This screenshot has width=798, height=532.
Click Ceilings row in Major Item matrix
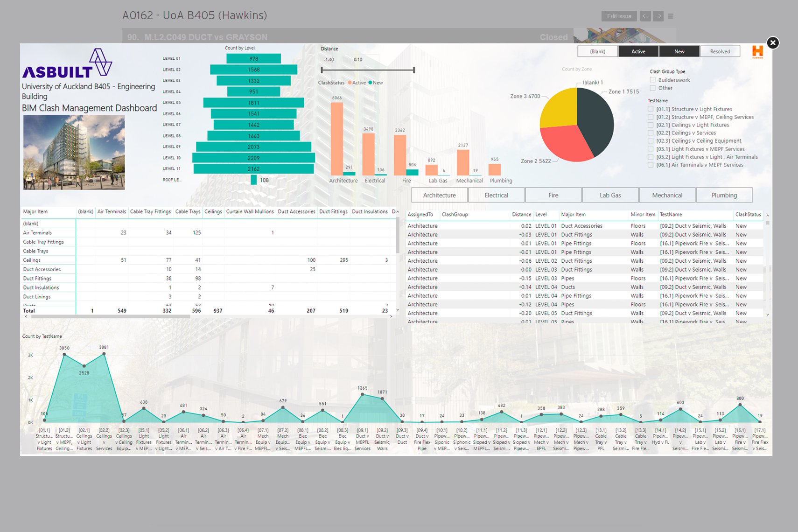(x=32, y=260)
